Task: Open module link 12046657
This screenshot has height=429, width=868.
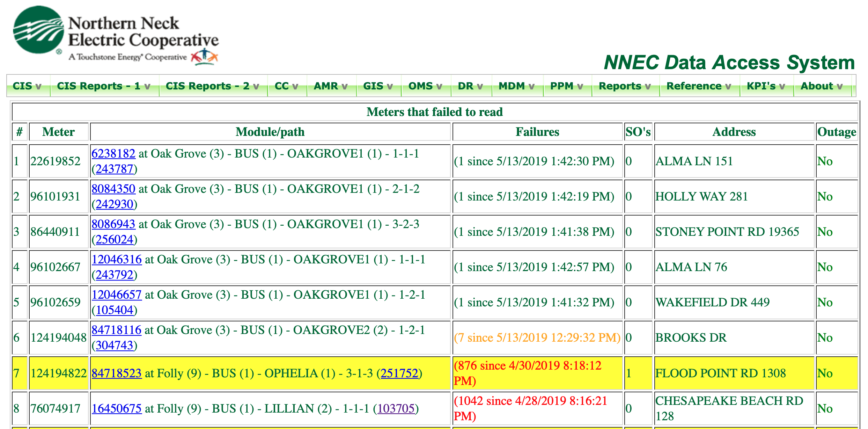Action: 117,295
